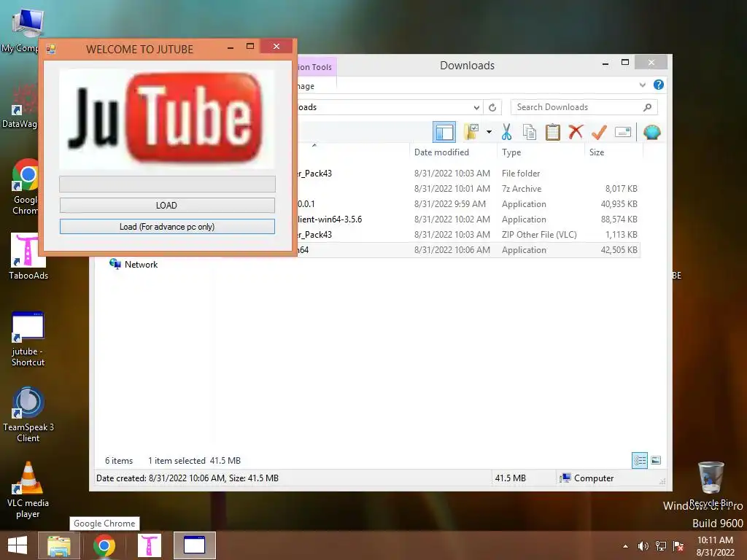Screen dimensions: 747x560
Task: Click the TeamSpeak 3 Client desktop icon
Action: (28, 415)
